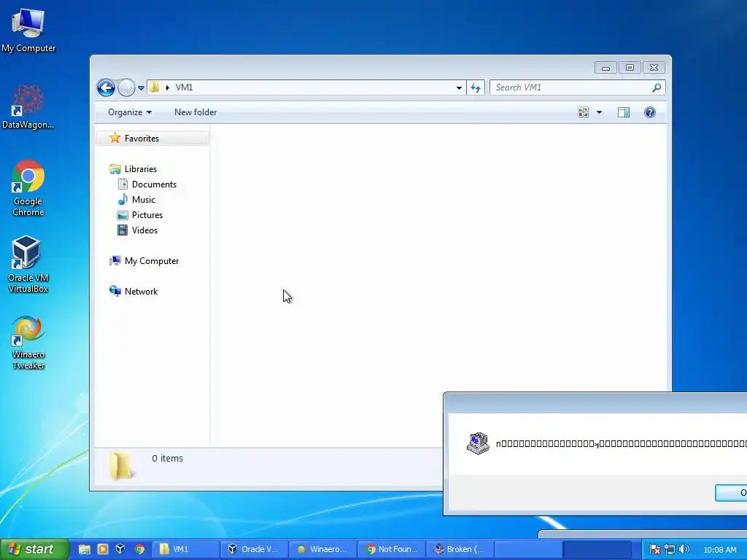Click the 10:08 AM clock
747x560 pixels.
pyautogui.click(x=720, y=550)
